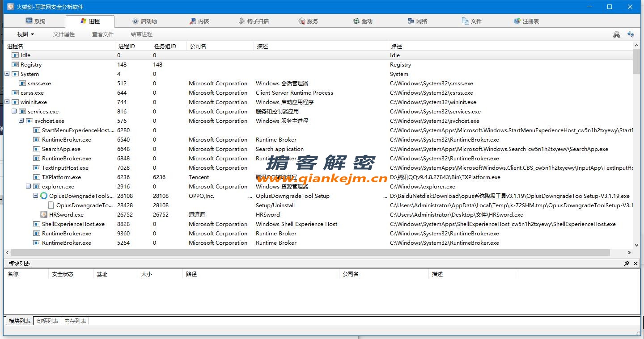Click the vertical scrollbar thumb of process list

[636, 61]
